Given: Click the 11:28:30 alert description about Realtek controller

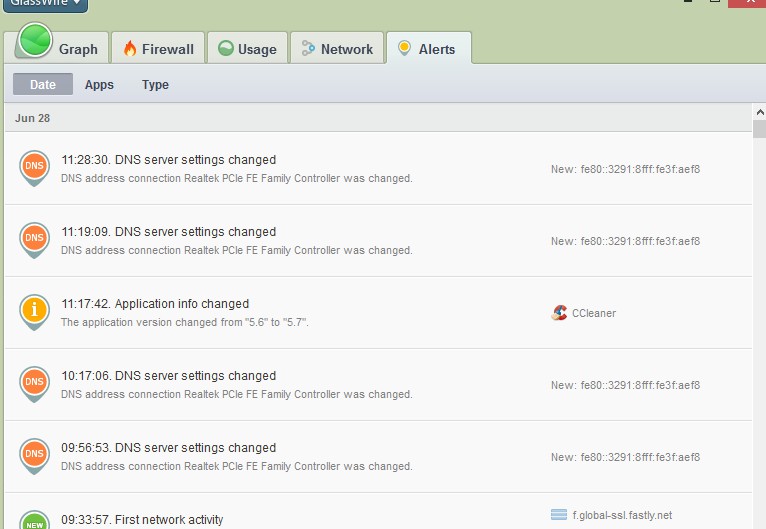Looking at the screenshot, I should pyautogui.click(x=236, y=178).
